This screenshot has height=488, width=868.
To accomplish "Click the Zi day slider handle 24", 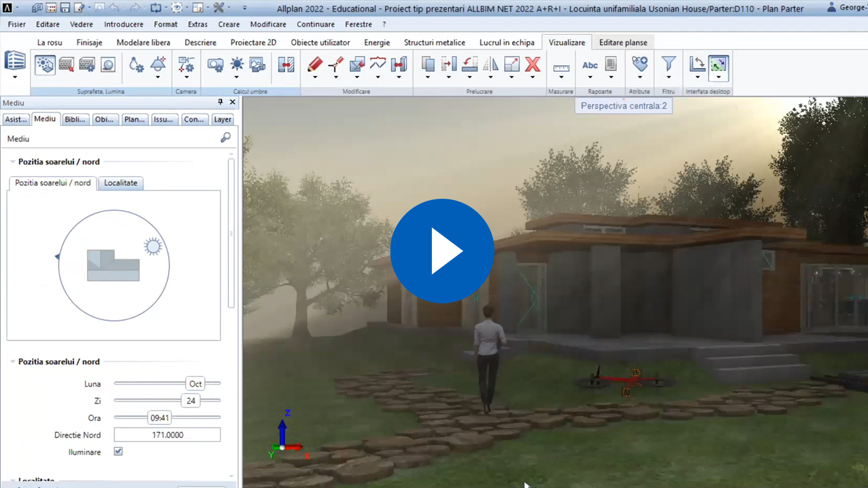I will [190, 401].
